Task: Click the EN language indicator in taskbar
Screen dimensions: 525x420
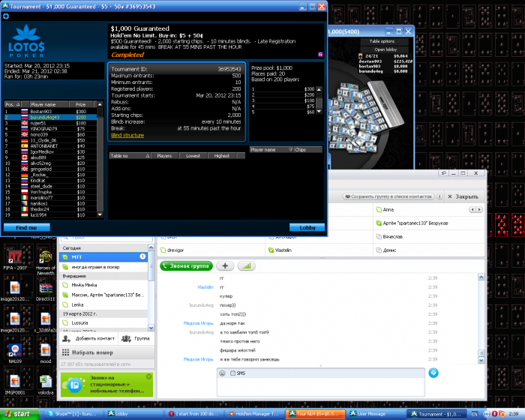Action: tap(475, 414)
